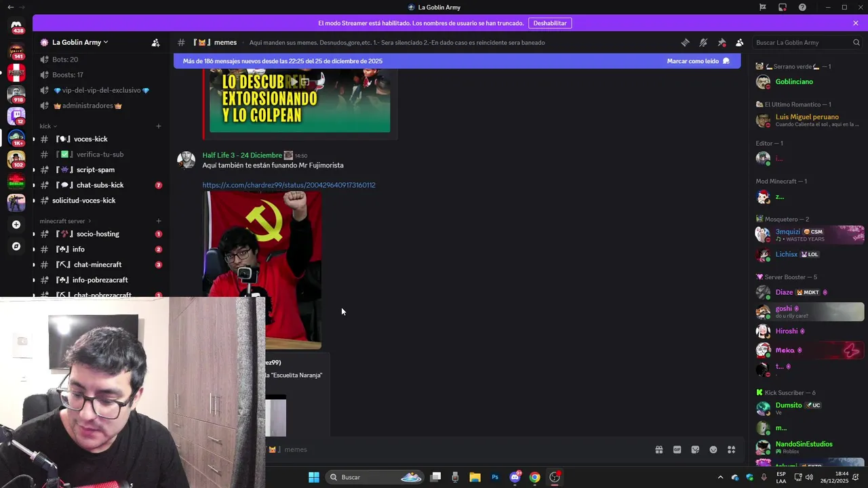The width and height of the screenshot is (868, 488).
Task: Select the vip-del-vip-del-exclusivo channel
Action: (101, 90)
